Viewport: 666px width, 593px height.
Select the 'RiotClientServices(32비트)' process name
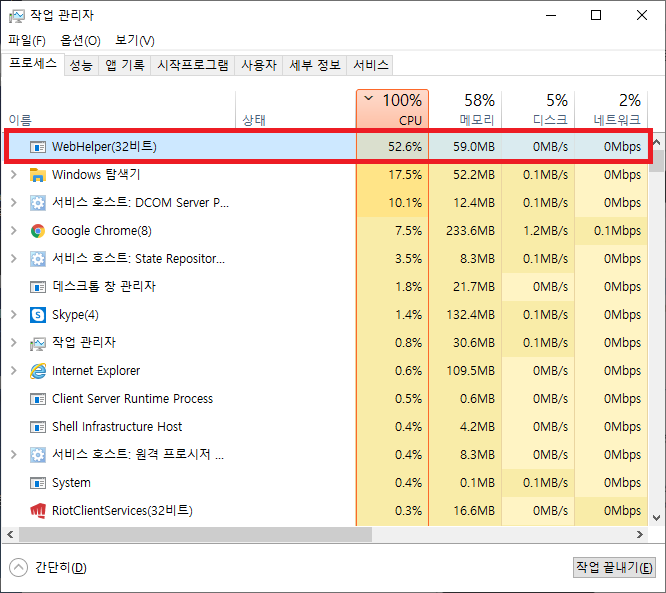(x=122, y=511)
